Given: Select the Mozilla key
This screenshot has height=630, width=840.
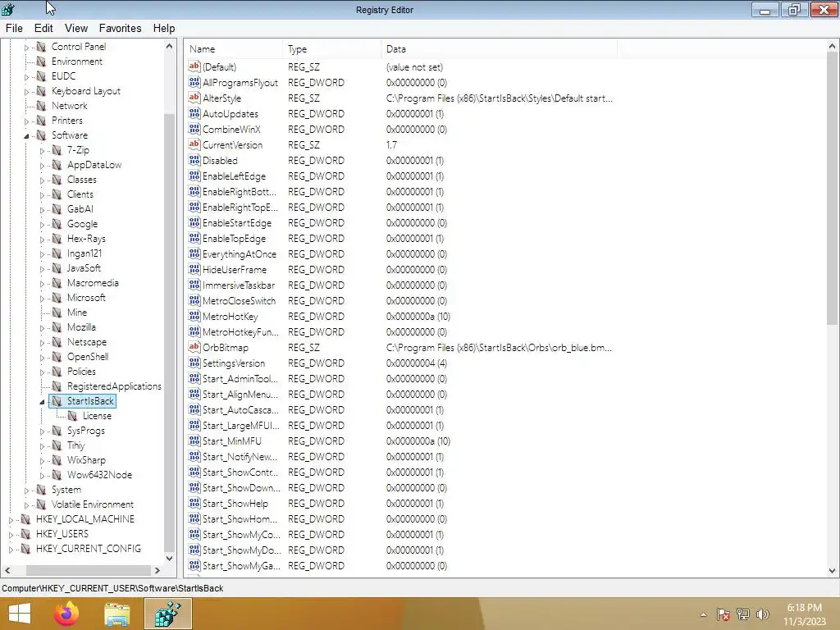Looking at the screenshot, I should 81,327.
